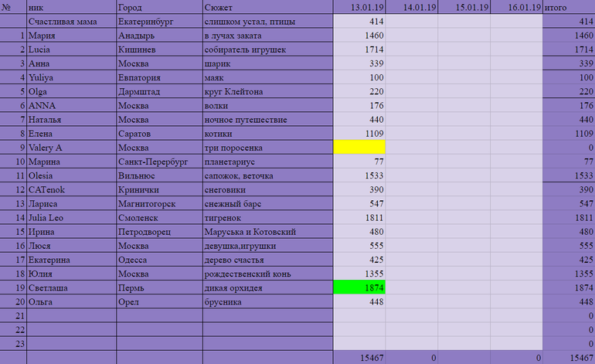This screenshot has width=595, height=364.
Task: Click the name cell 'Julia Leo'
Action: tap(71, 218)
